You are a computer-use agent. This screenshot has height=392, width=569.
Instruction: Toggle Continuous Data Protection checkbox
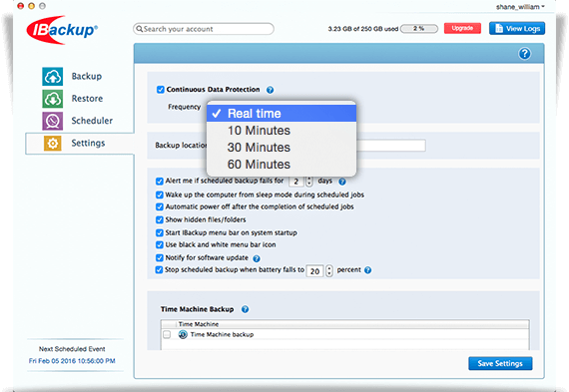(x=161, y=90)
